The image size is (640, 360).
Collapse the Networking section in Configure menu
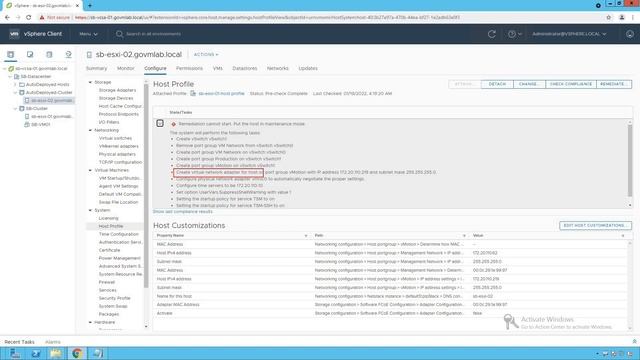90,130
